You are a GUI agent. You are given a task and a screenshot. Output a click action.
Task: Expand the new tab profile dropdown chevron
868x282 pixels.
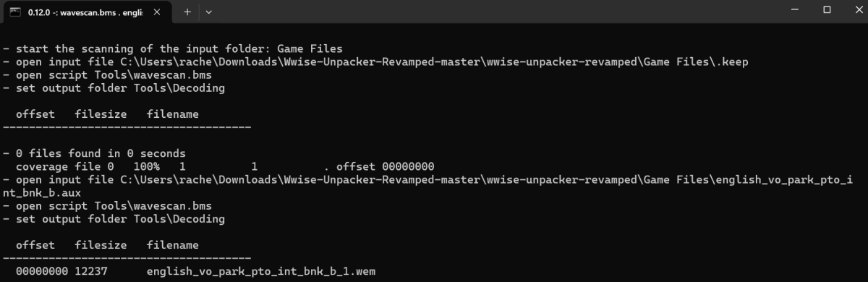[x=209, y=12]
